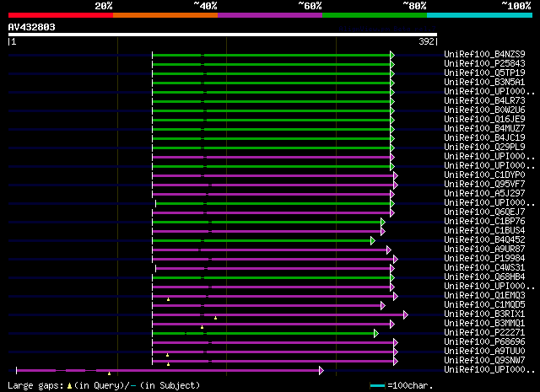This screenshot has width=540, height=392.
Task: Select the UniRef100_B4Q452 label
Action: pyautogui.click(x=484, y=239)
